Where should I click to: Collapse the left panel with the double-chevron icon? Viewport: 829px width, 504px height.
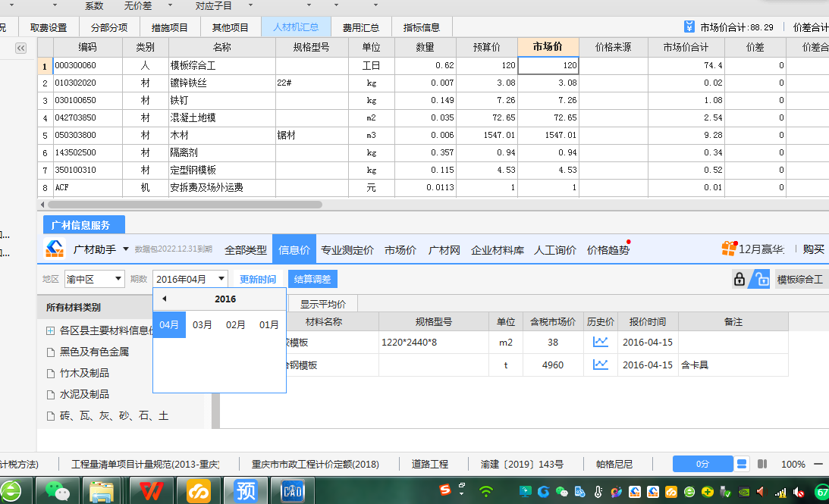click(20, 48)
